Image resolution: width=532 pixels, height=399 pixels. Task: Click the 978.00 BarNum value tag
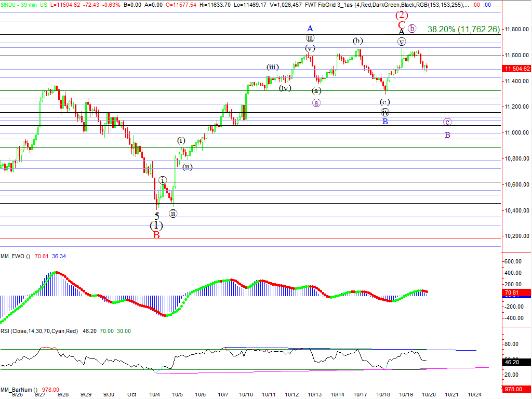[x=516, y=389]
